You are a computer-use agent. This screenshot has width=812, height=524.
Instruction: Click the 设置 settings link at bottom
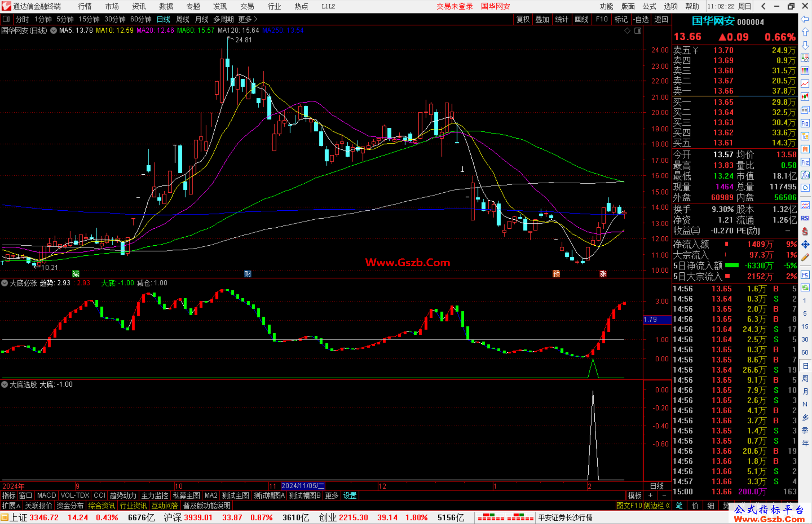pyautogui.click(x=350, y=495)
